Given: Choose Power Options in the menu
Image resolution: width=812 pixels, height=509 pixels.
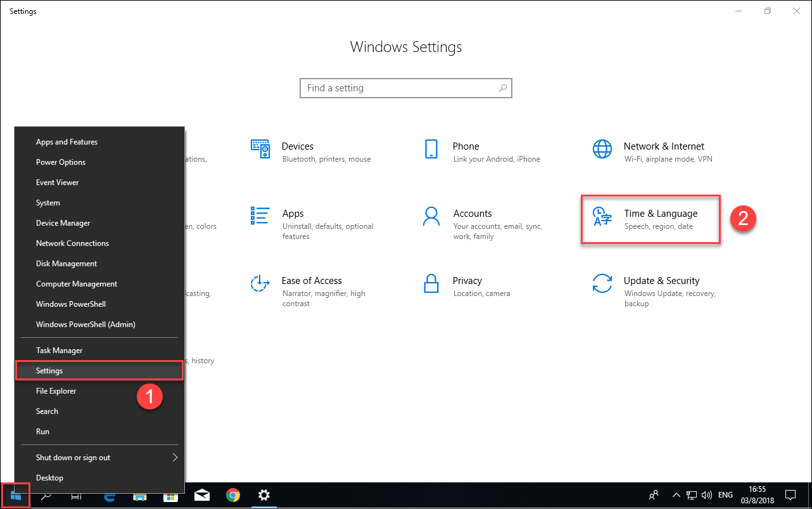Looking at the screenshot, I should click(x=99, y=162).
